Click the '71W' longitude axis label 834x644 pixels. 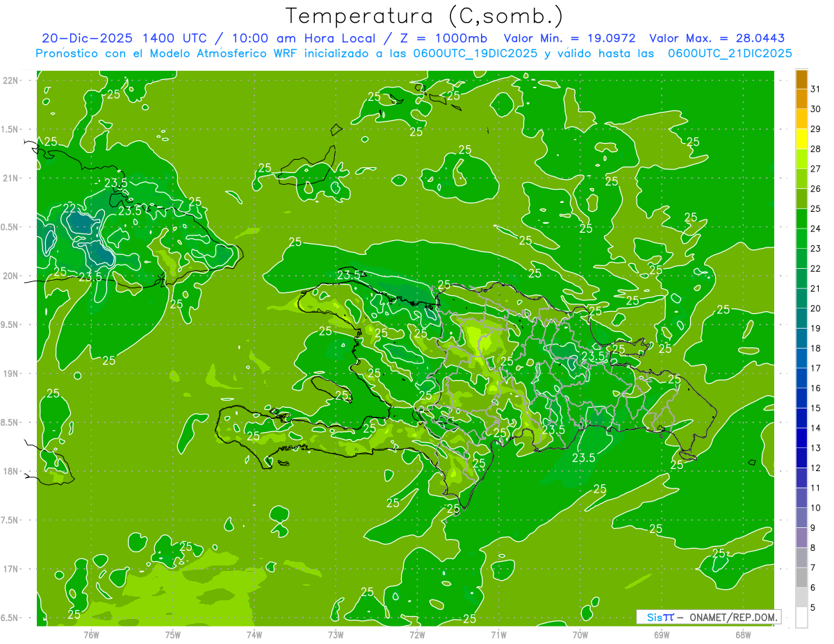click(x=498, y=634)
